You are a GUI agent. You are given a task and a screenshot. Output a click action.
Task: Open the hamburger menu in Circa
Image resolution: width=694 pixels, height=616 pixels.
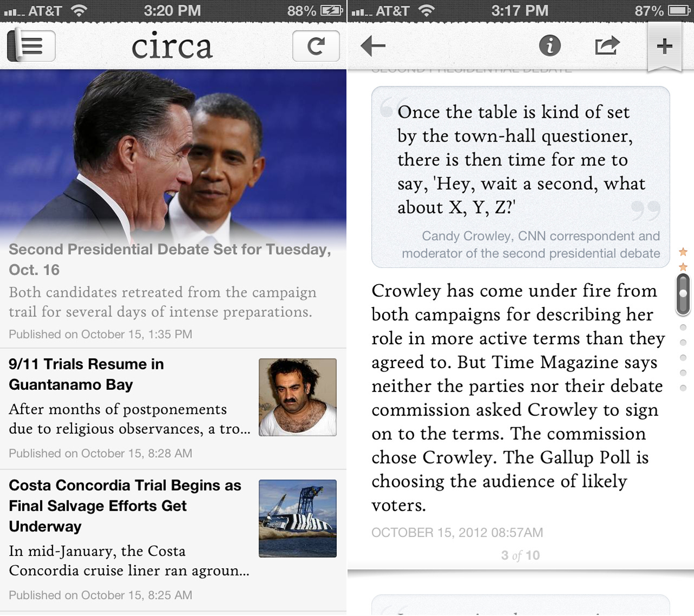31,46
